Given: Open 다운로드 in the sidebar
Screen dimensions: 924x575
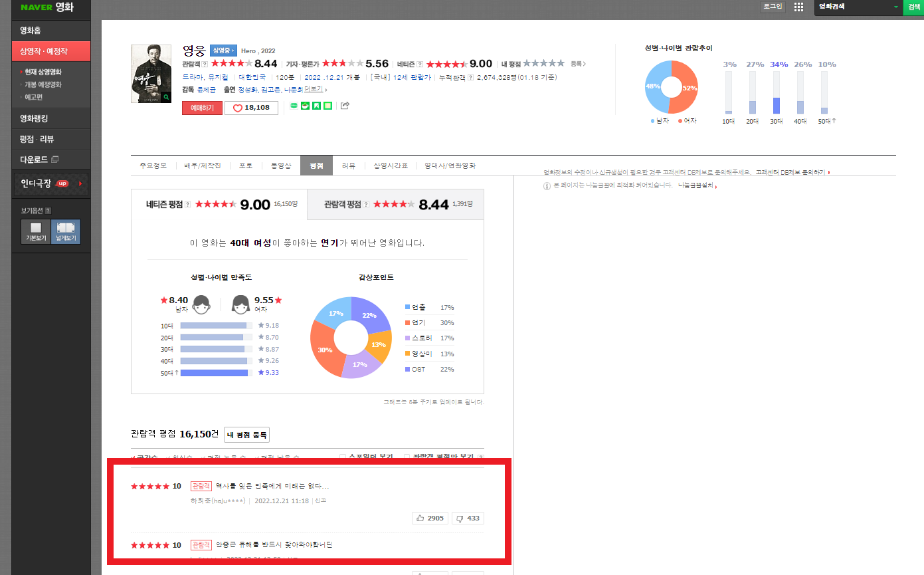Looking at the screenshot, I should pyautogui.click(x=50, y=160).
